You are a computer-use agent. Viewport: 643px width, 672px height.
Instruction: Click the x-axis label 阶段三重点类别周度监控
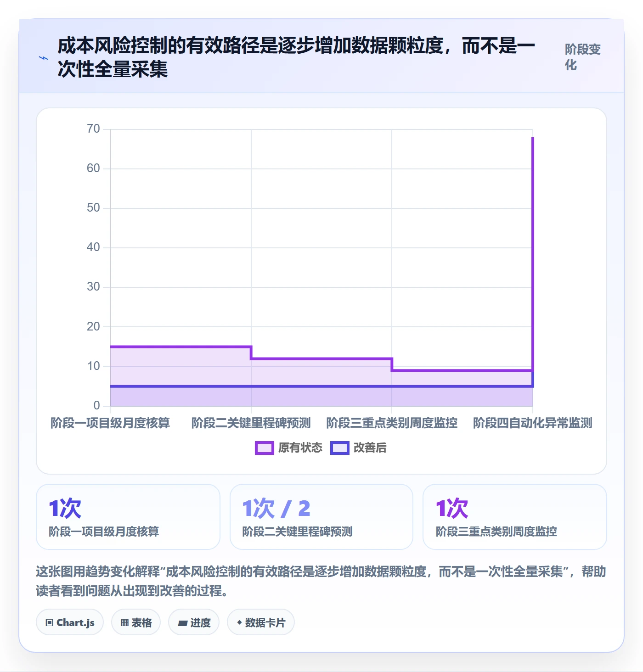click(392, 423)
